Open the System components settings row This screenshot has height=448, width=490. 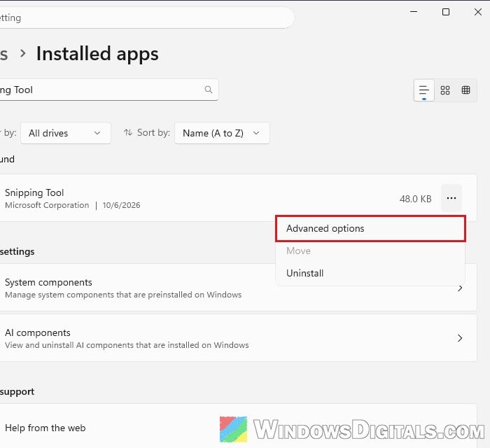239,288
